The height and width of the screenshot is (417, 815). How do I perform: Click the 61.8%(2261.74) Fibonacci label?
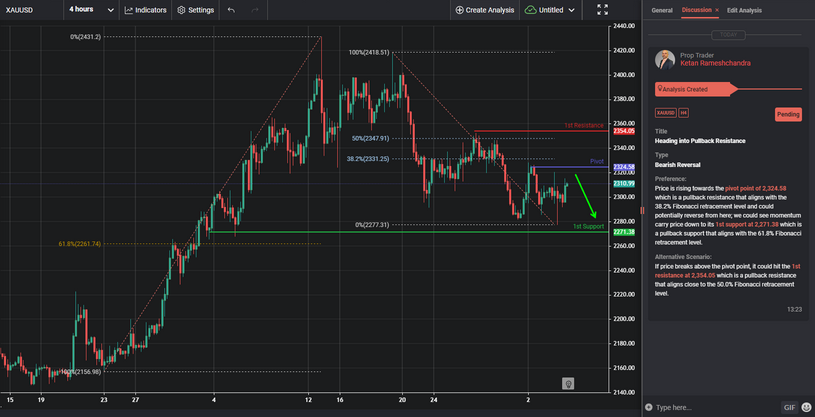coord(80,243)
